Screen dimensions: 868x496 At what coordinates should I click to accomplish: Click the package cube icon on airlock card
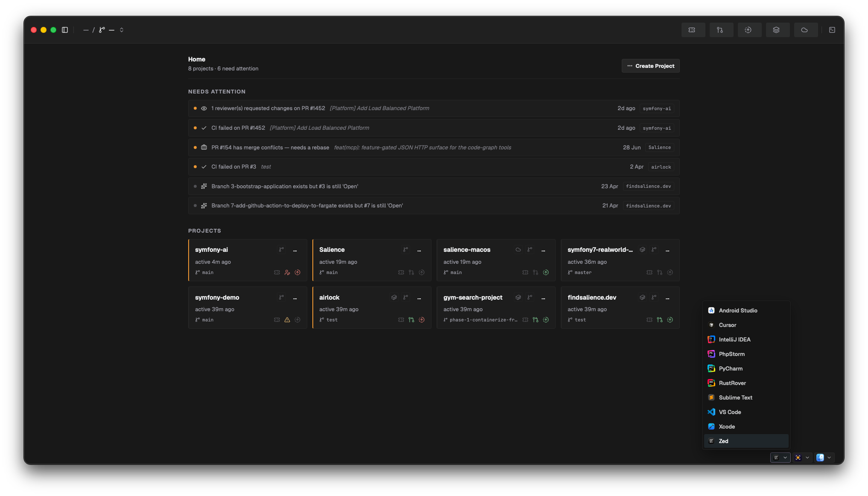pyautogui.click(x=394, y=298)
